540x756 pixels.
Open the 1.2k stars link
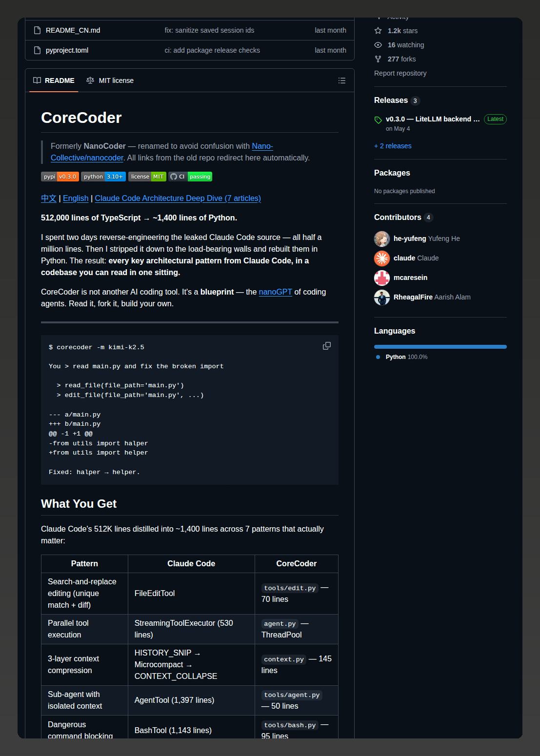(x=402, y=31)
